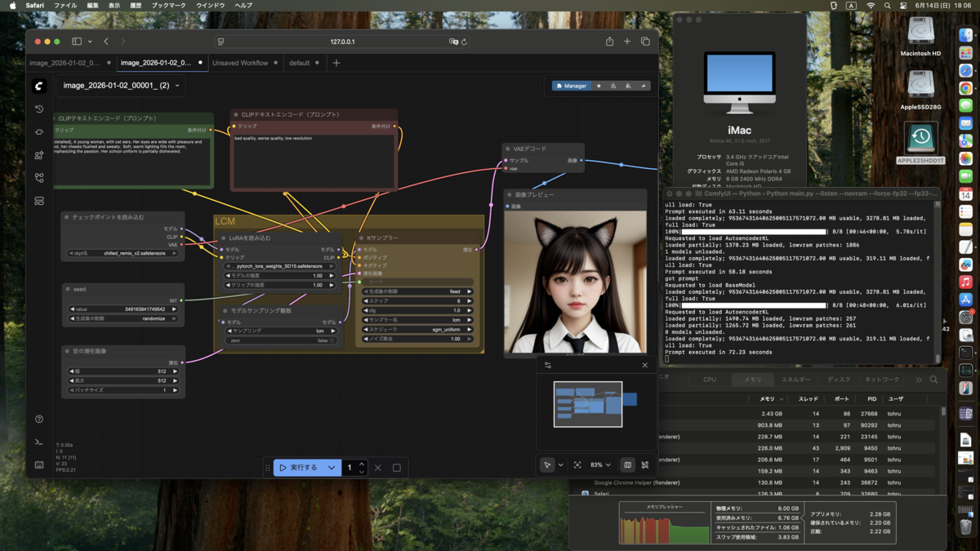This screenshot has width=980, height=551.
Task: Click Safari address bar 127.0.0.1
Action: click(342, 42)
